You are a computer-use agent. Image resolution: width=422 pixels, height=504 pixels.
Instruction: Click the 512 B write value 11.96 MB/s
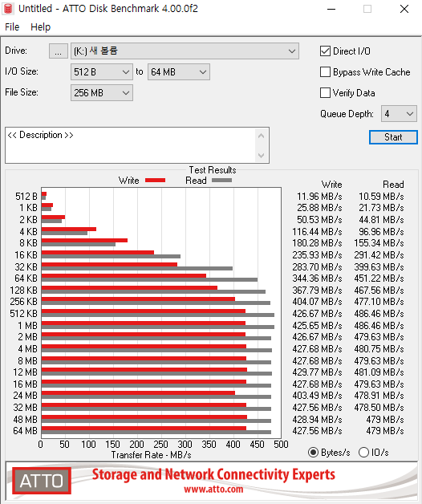319,197
